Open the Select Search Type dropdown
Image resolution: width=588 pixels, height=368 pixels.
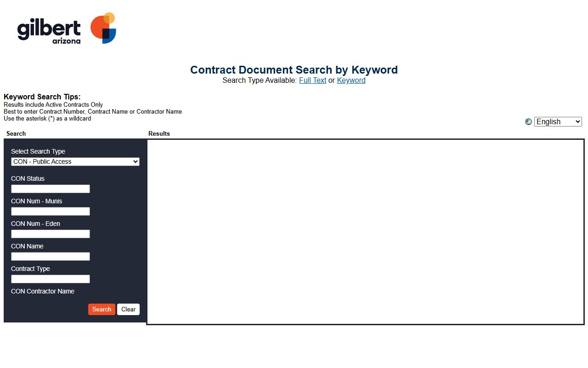point(75,161)
